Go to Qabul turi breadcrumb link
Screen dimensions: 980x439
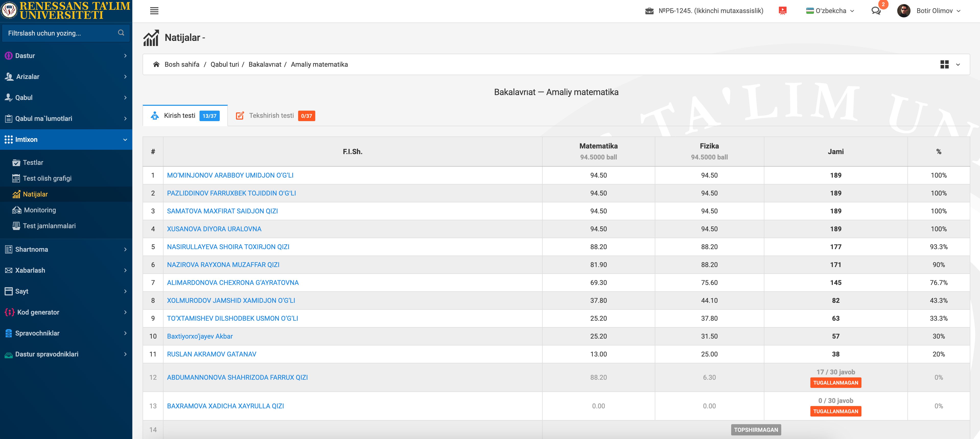pyautogui.click(x=225, y=64)
